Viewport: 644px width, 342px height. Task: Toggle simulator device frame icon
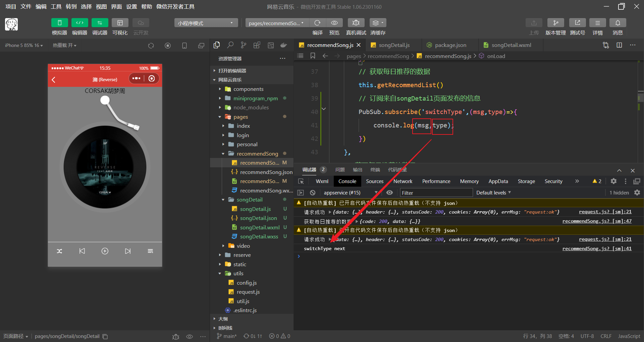[184, 45]
